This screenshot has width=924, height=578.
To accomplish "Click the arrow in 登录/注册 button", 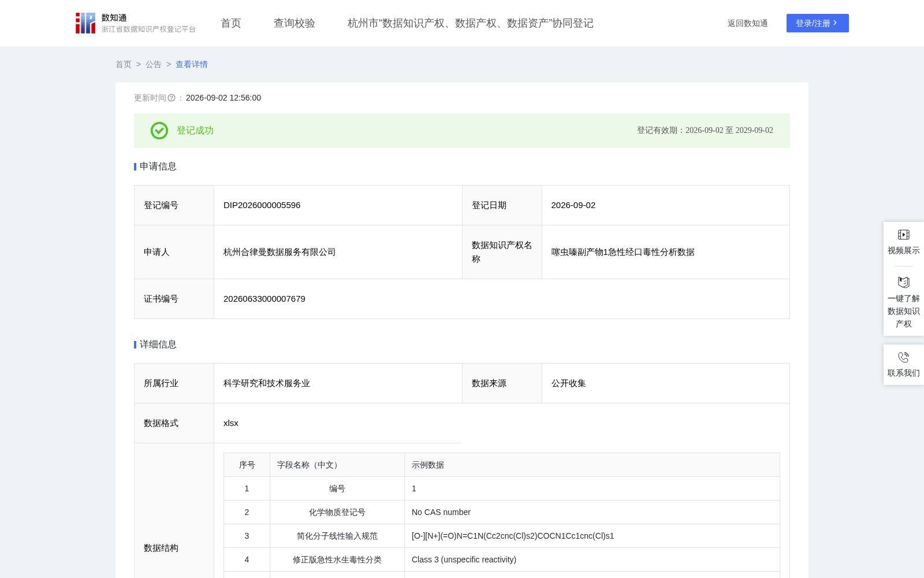I will (835, 23).
